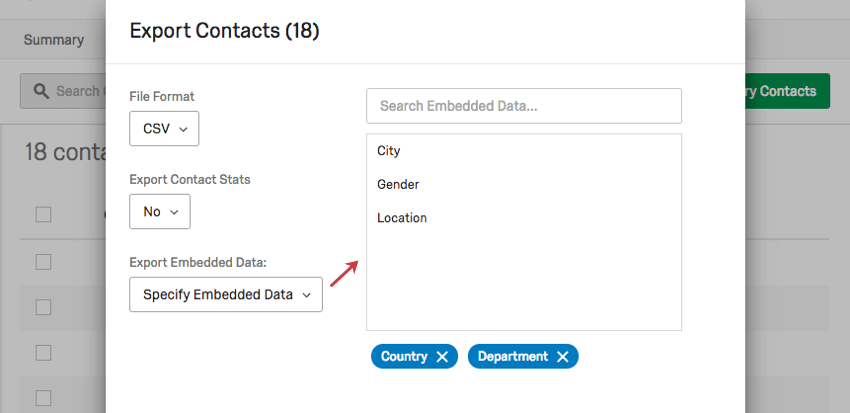The height and width of the screenshot is (413, 850).
Task: Click the green Contacts button
Action: pos(787,91)
